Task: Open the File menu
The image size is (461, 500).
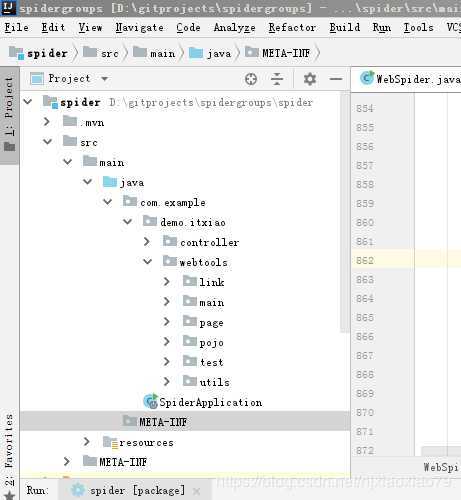Action: (16, 27)
